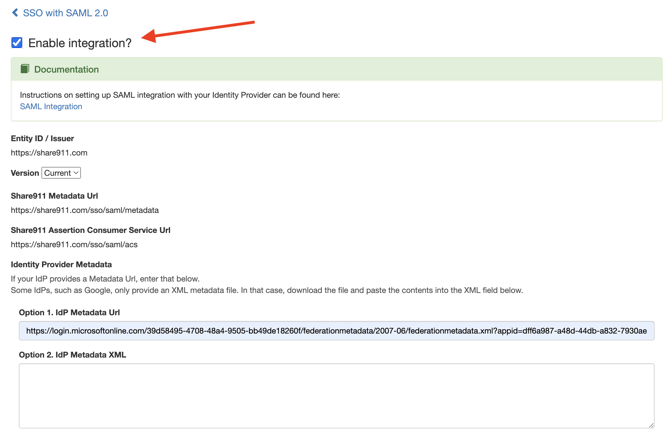670x443 pixels.
Task: Click the Share911 metadata URL text
Action: (x=85, y=210)
